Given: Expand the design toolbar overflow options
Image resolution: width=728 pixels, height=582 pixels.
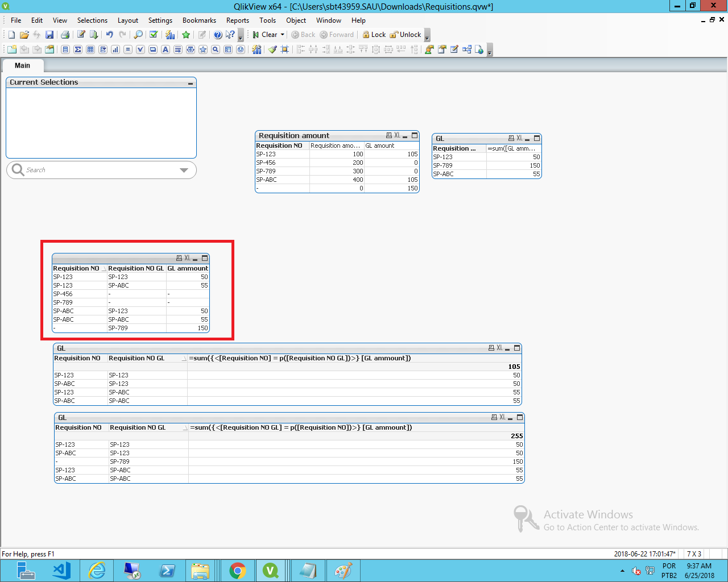Looking at the screenshot, I should pyautogui.click(x=490, y=50).
